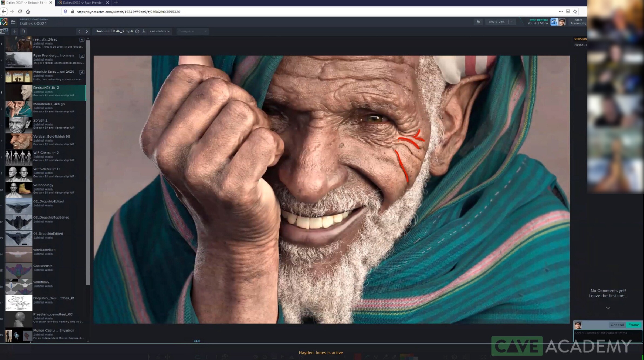This screenshot has height=360, width=644.
Task: Click the review lock icon button
Action: (478, 22)
